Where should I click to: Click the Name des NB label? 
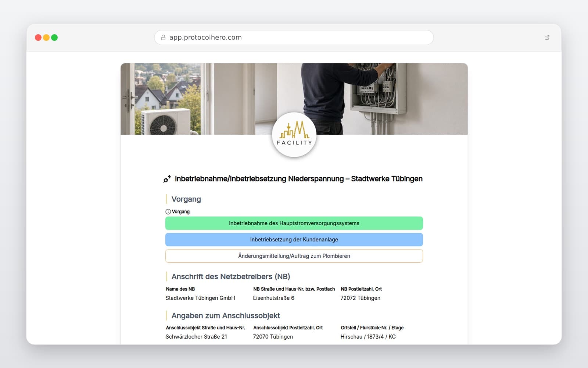(x=180, y=289)
